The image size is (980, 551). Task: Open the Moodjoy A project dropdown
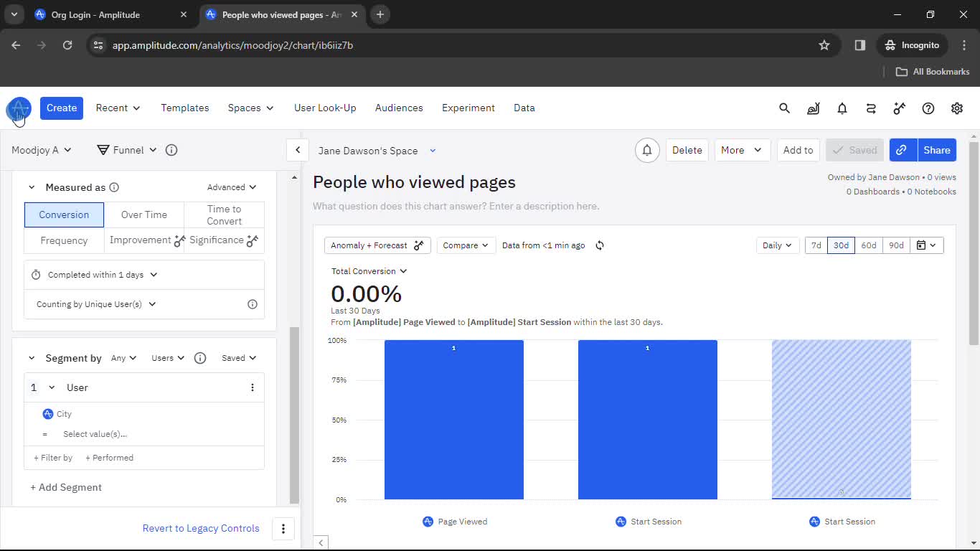click(x=42, y=150)
